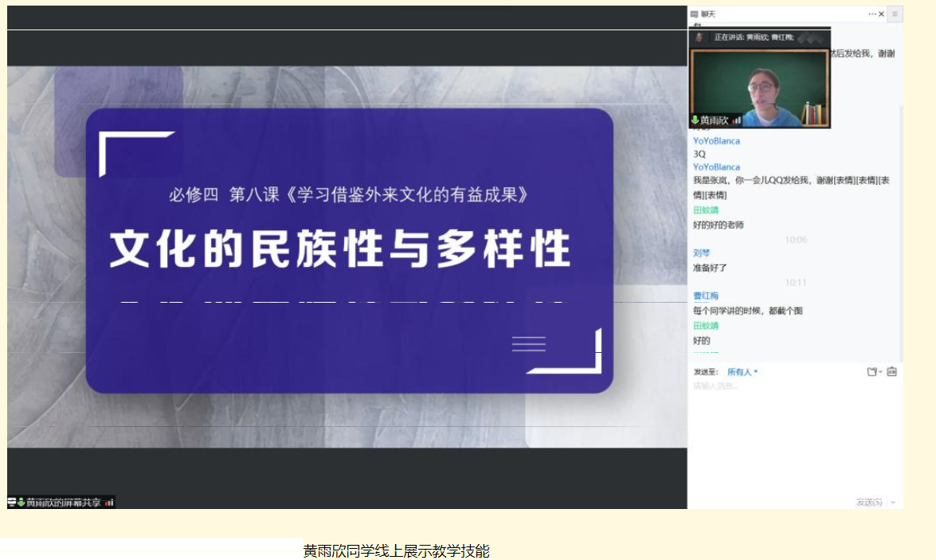936x560 pixels.
Task: Click sender name 曹红梅 in chat
Action: [706, 296]
